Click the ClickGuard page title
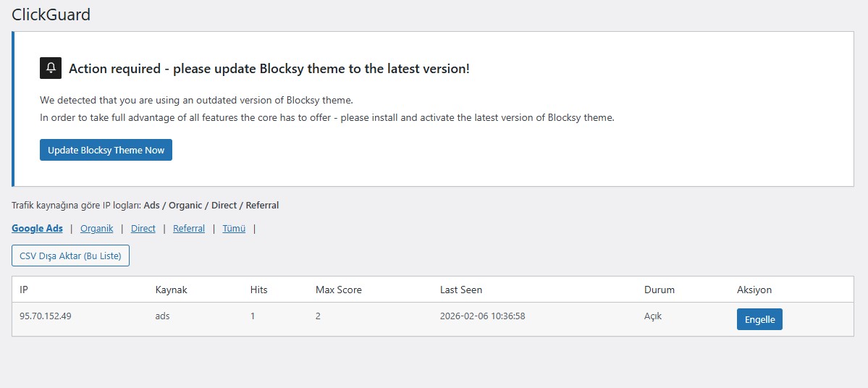The width and height of the screenshot is (868, 388). click(x=51, y=14)
